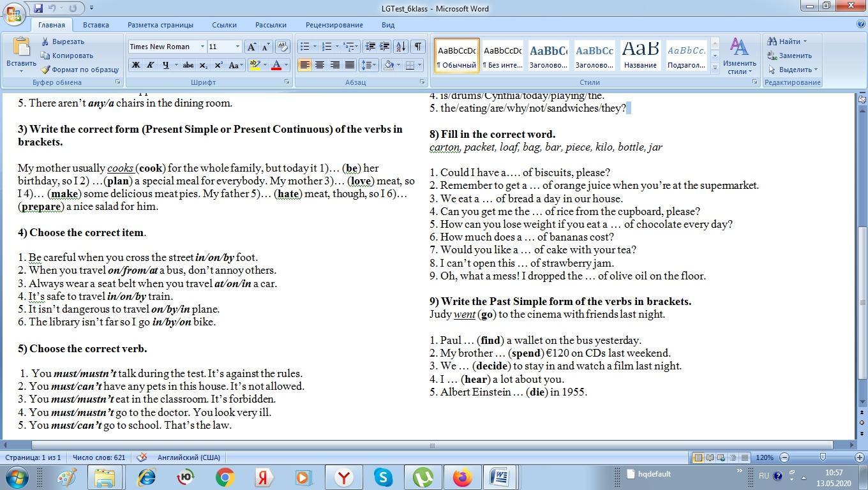Open Google Chrome from taskbar
Image resolution: width=868 pixels, height=490 pixels.
(225, 477)
